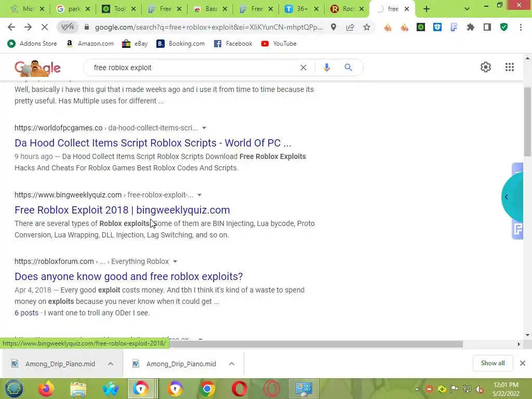Image resolution: width=532 pixels, height=399 pixels.
Task: Expand options for the worldofpcgames.co result
Action: point(204,128)
